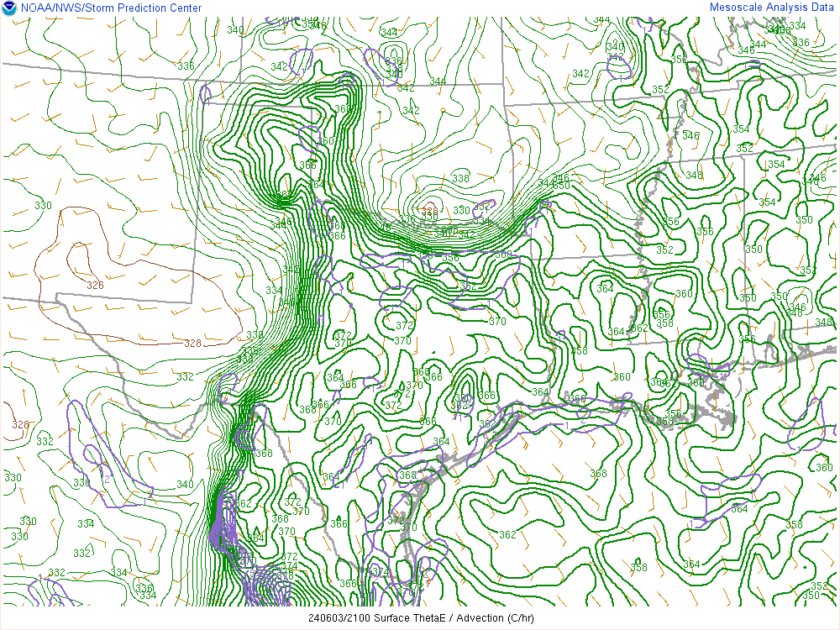Select the 330 label above the brown 326 contour

click(x=43, y=206)
